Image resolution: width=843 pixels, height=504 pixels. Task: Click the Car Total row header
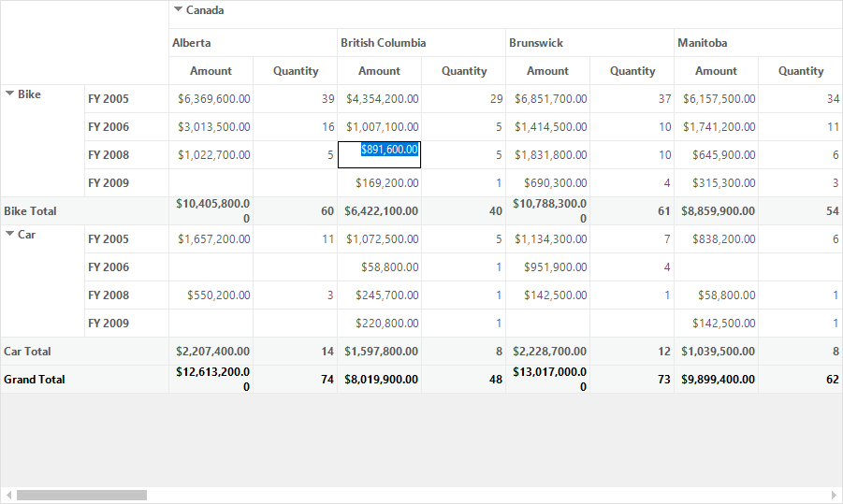pos(84,352)
